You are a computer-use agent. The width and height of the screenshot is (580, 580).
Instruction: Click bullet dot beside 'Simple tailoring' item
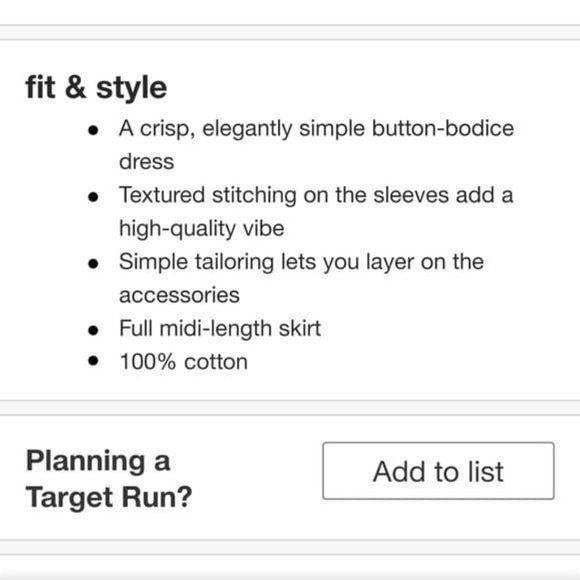93,263
